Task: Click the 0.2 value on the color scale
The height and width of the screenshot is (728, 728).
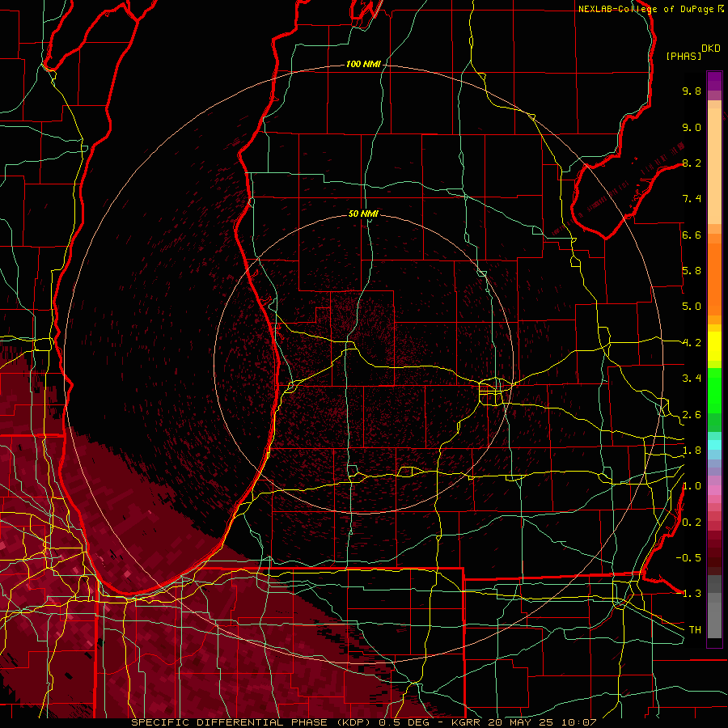Action: 692,523
